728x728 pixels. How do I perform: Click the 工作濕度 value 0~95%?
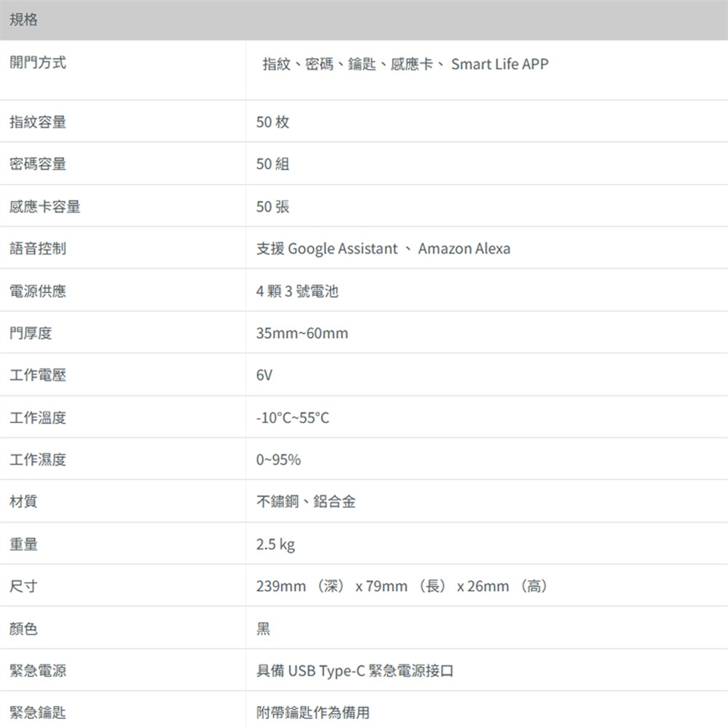(278, 460)
